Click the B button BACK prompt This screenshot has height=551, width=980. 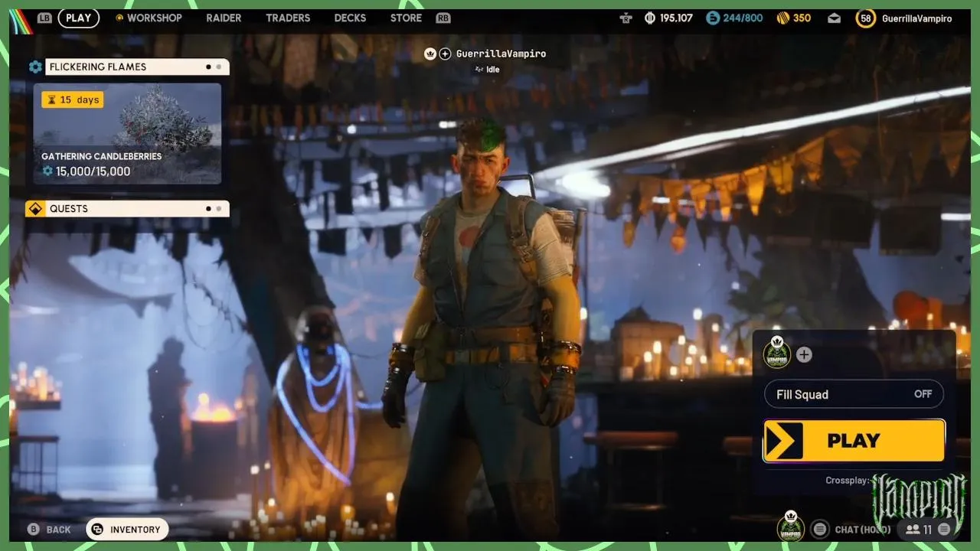[x=48, y=530]
